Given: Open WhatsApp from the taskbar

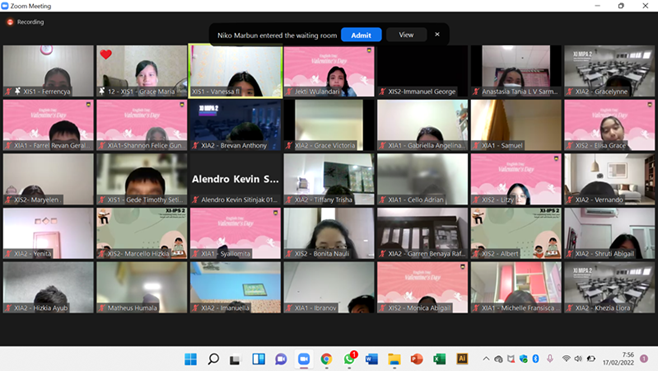Looking at the screenshot, I should pos(349,359).
